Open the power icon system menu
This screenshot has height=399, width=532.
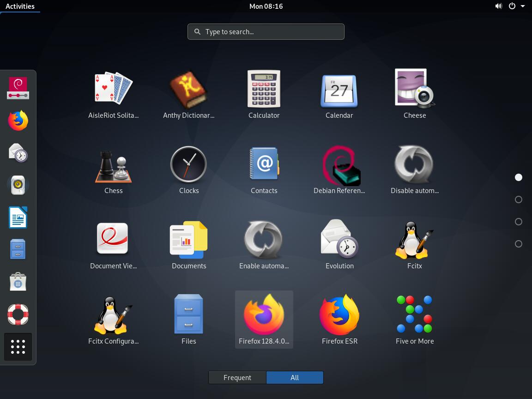[x=512, y=6]
